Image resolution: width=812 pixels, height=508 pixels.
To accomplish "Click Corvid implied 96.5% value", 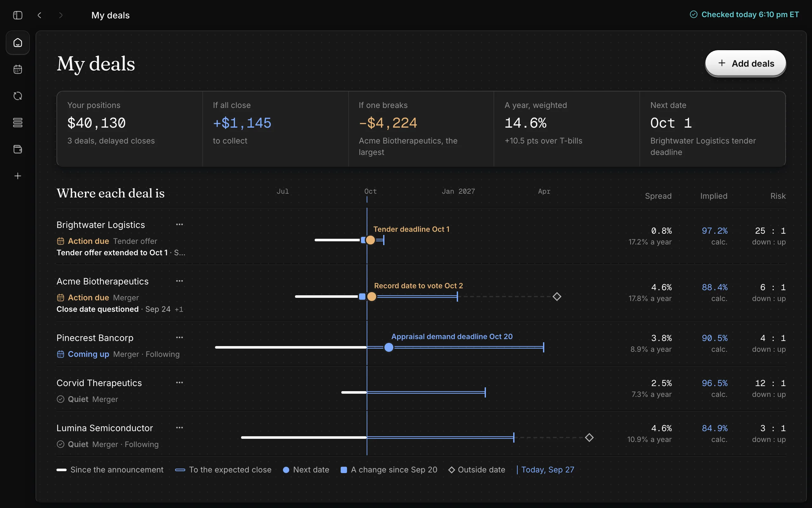I will 715,383.
